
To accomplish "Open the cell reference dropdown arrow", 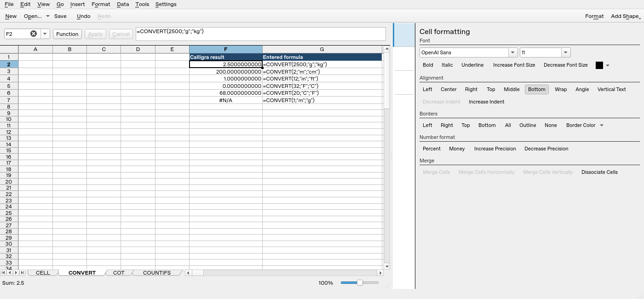I will tap(45, 34).
